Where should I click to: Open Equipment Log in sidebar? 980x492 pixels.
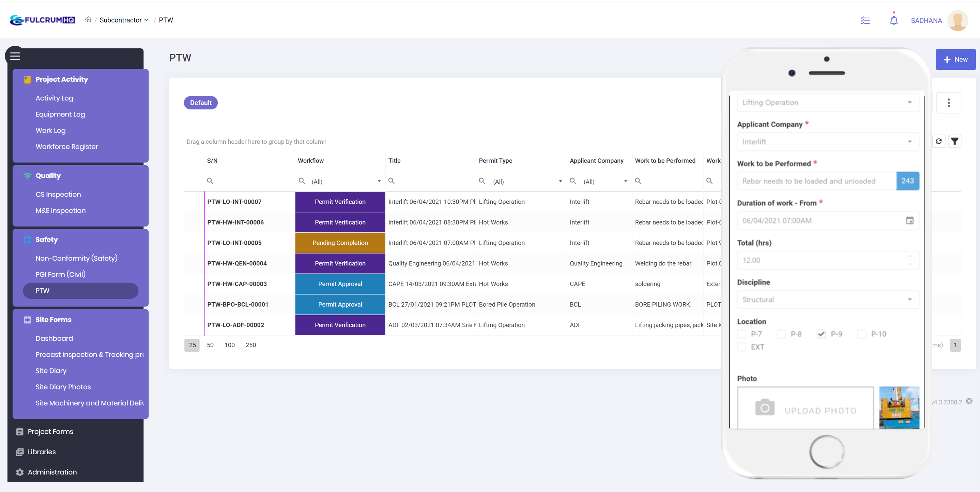(x=60, y=114)
